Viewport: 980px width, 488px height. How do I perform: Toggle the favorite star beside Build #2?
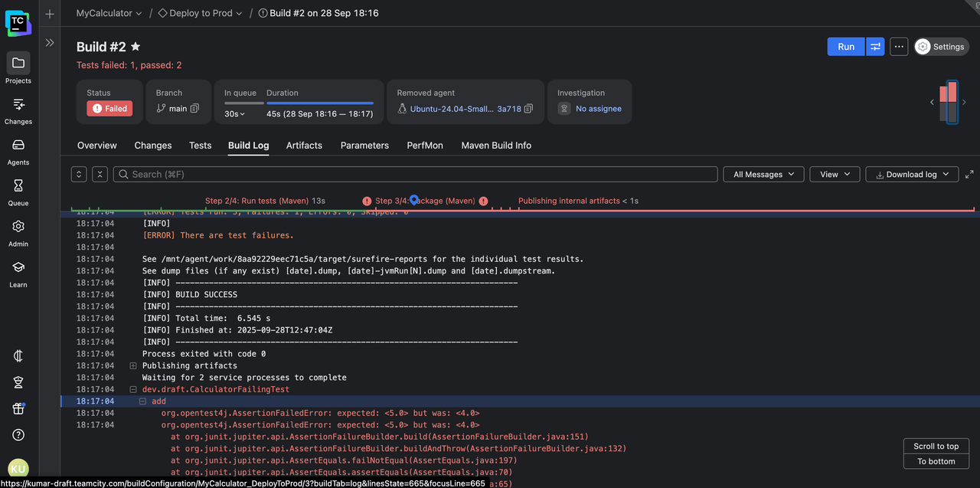tap(136, 47)
